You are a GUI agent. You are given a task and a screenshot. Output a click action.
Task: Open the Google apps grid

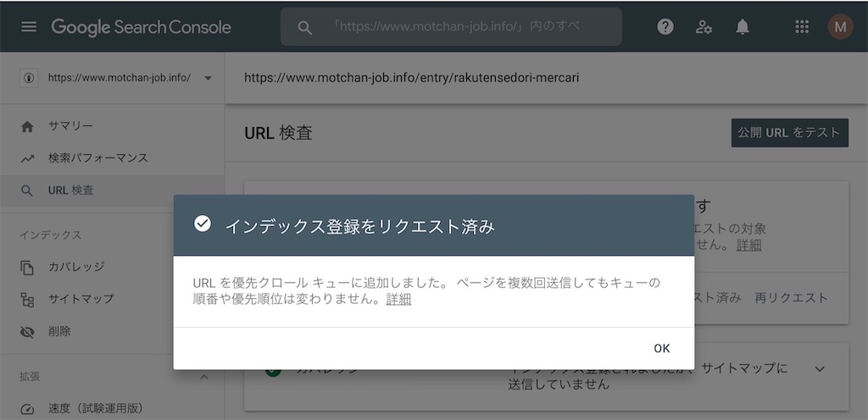point(801,26)
